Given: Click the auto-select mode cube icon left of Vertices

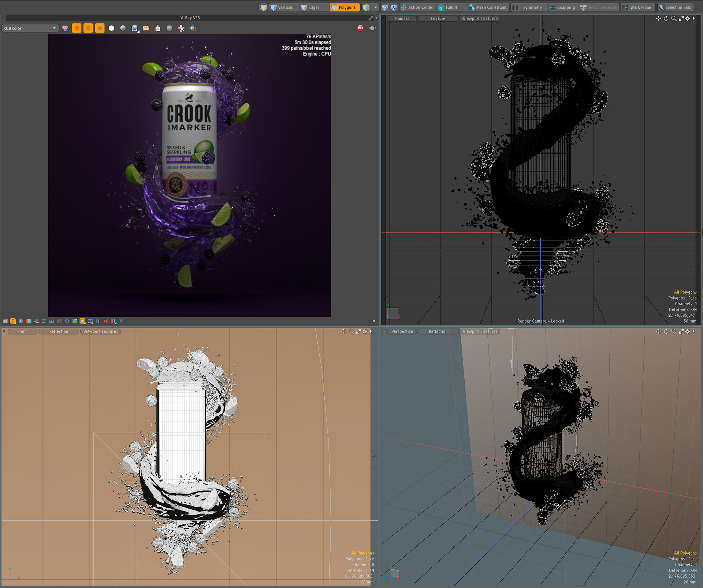Looking at the screenshot, I should click(x=263, y=7).
